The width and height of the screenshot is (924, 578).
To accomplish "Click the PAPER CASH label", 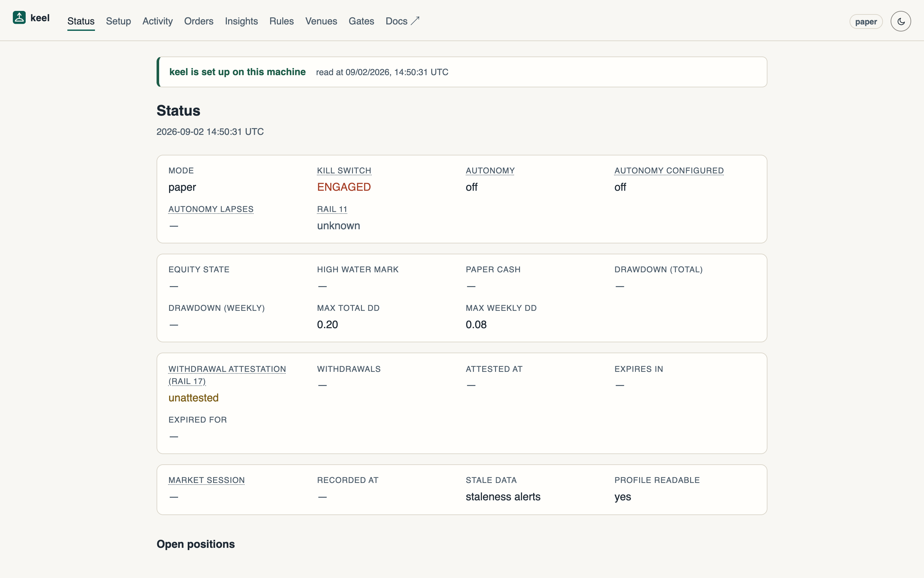I will coord(493,269).
